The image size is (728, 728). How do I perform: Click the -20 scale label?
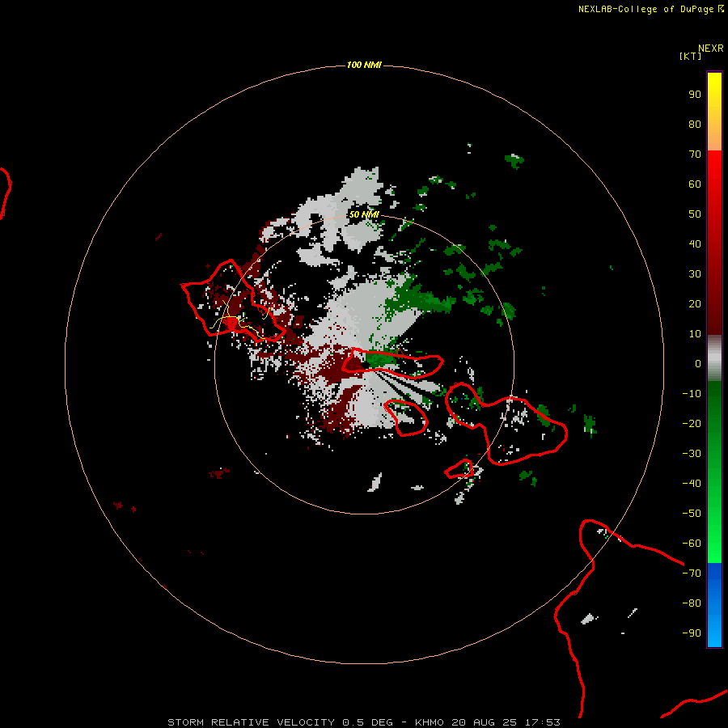[x=692, y=423]
